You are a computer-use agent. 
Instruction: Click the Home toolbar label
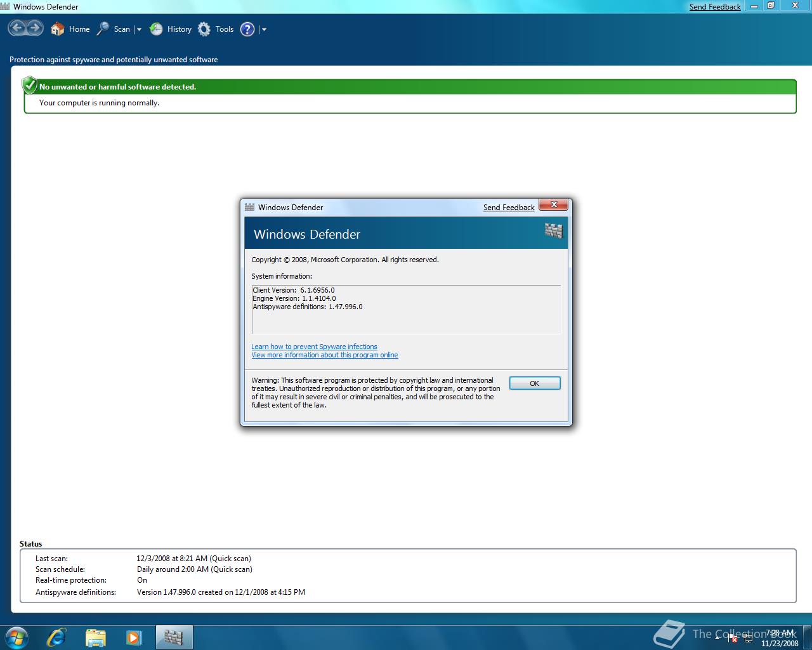(79, 29)
